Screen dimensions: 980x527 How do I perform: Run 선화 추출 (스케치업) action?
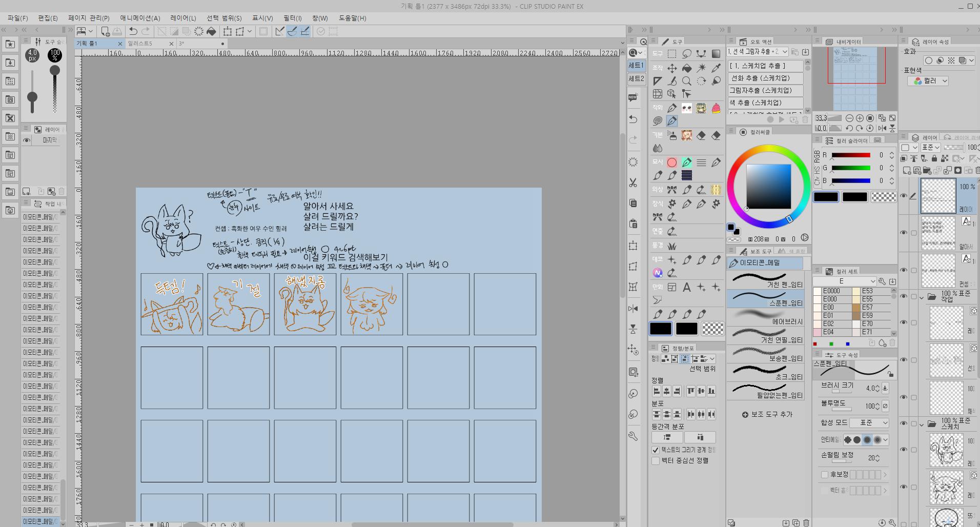pyautogui.click(x=765, y=78)
